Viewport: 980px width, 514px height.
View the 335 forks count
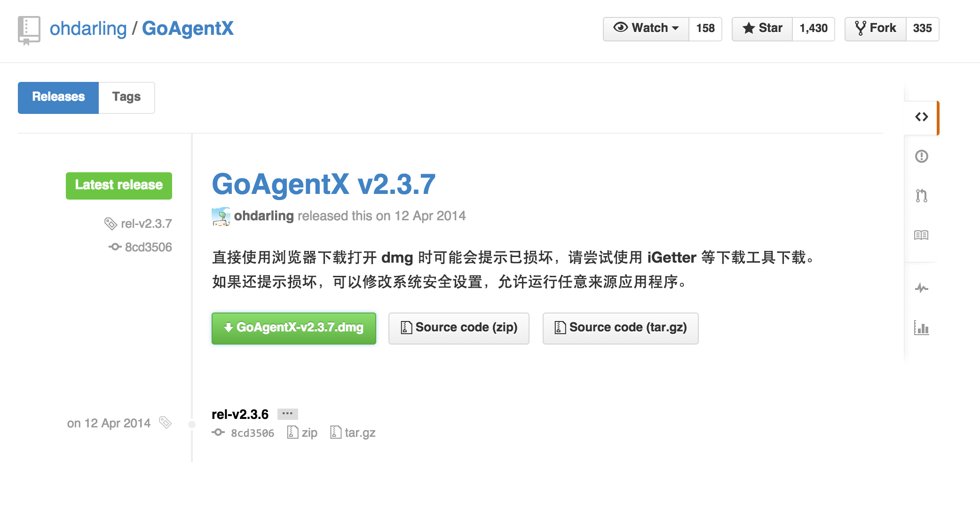point(922,29)
